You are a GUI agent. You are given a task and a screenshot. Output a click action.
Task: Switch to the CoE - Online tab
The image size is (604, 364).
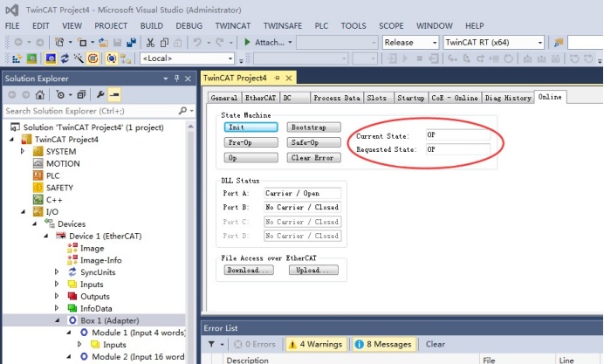pos(455,98)
